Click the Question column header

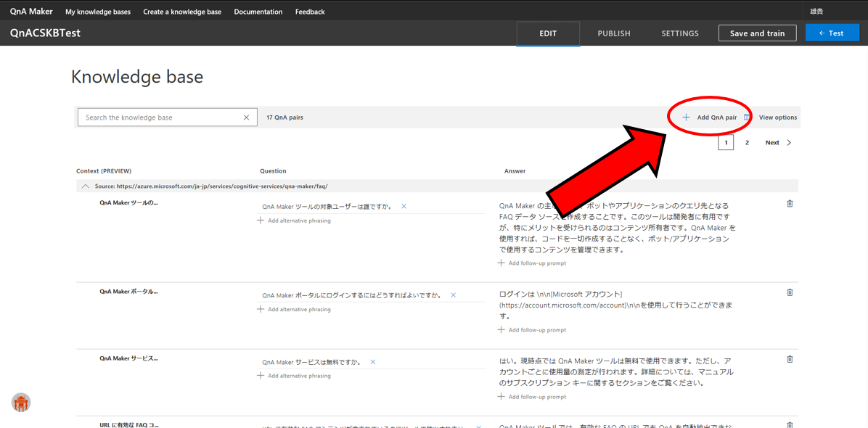coord(273,171)
